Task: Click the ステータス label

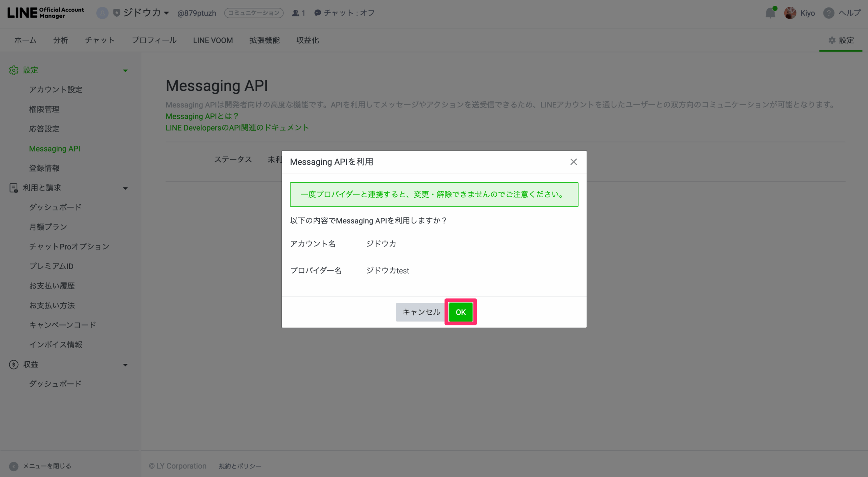Action: (233, 159)
